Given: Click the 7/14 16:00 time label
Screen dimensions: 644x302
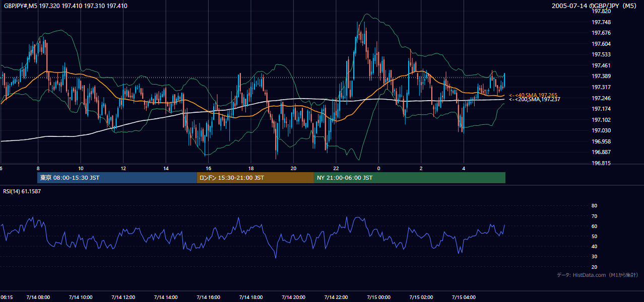Looking at the screenshot, I should (x=209, y=297).
